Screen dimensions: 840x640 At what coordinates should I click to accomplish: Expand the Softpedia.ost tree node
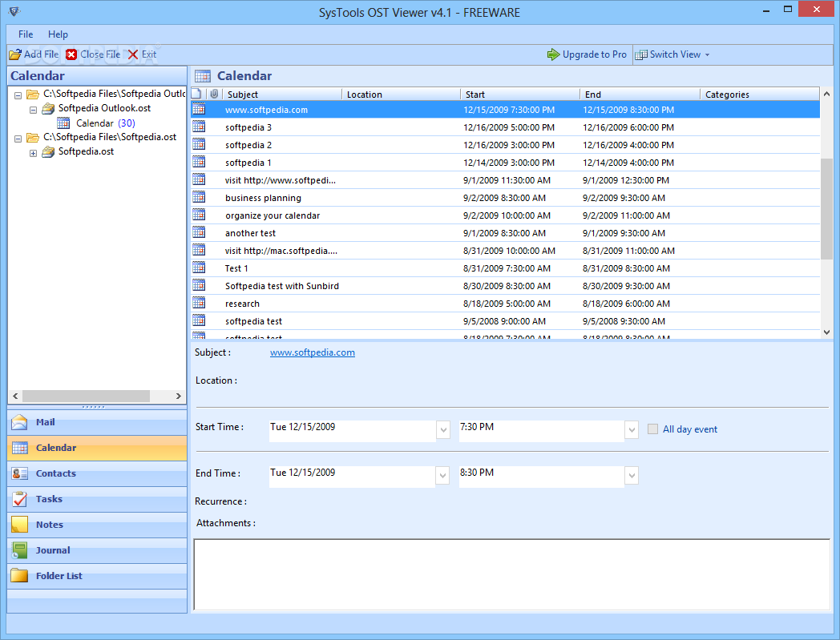point(33,153)
